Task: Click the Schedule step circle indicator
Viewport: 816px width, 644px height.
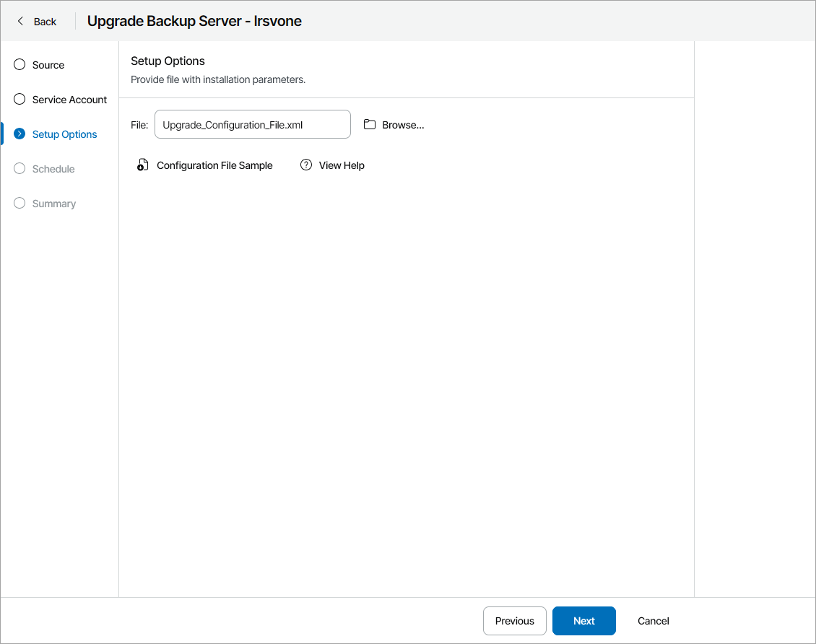Action: pyautogui.click(x=19, y=169)
